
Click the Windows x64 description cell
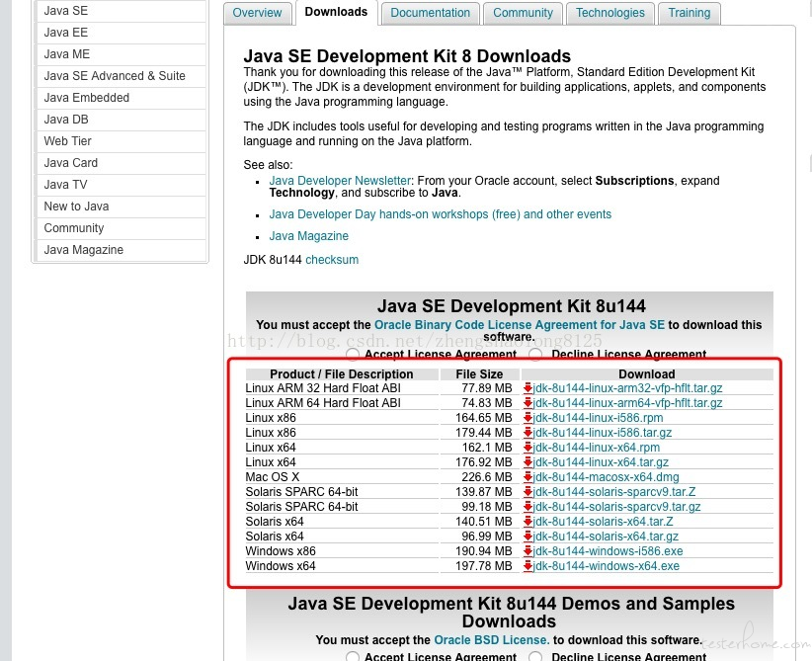coord(342,566)
